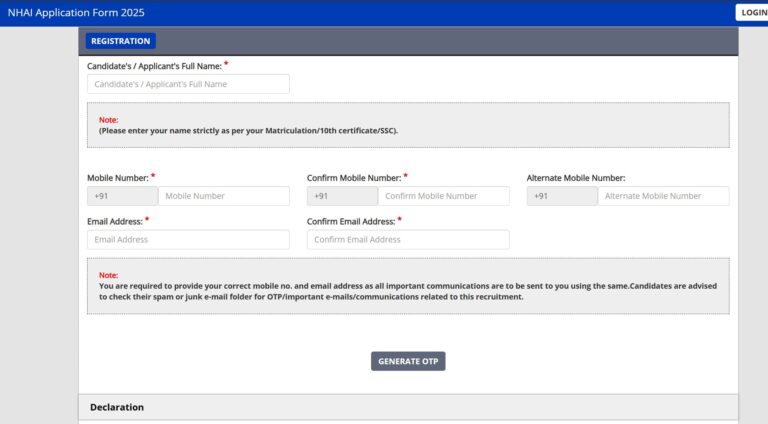Select the Alternate Mobile Number input

(x=663, y=196)
